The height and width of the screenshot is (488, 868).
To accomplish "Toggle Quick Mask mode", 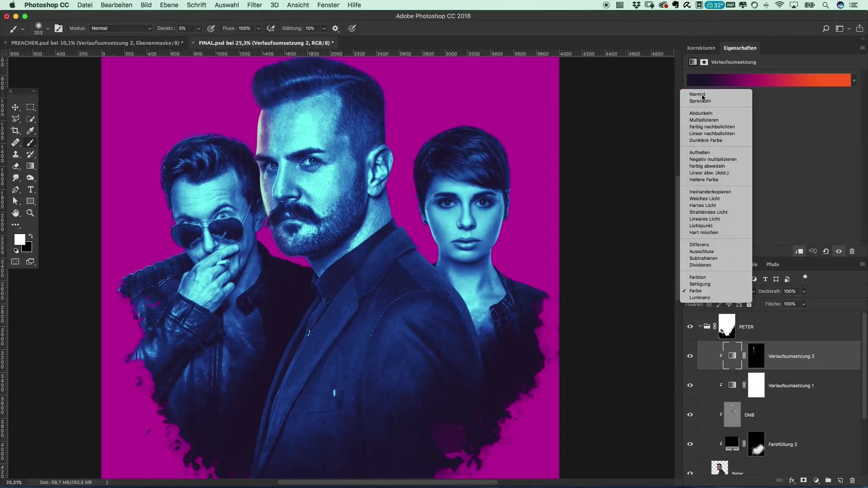I will click(x=15, y=262).
